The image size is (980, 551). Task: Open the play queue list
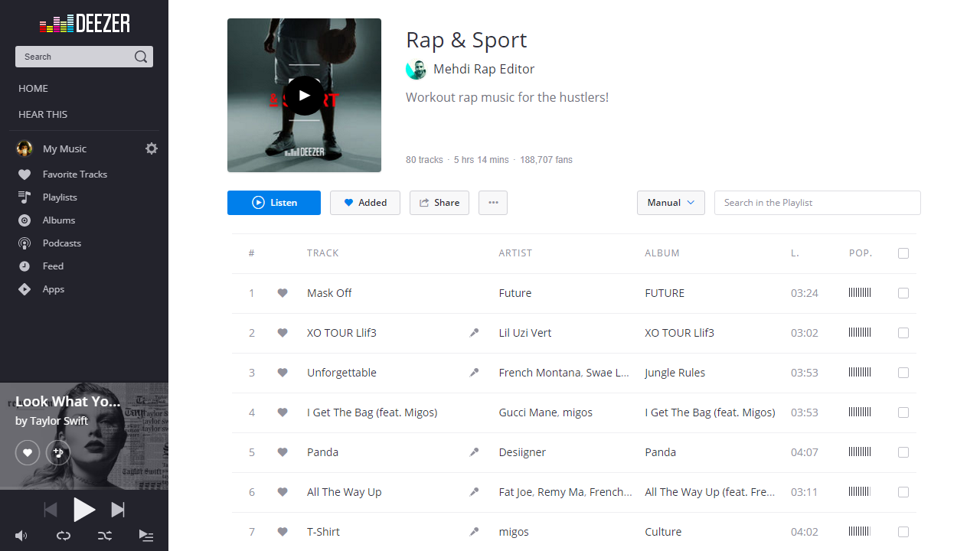pyautogui.click(x=145, y=536)
